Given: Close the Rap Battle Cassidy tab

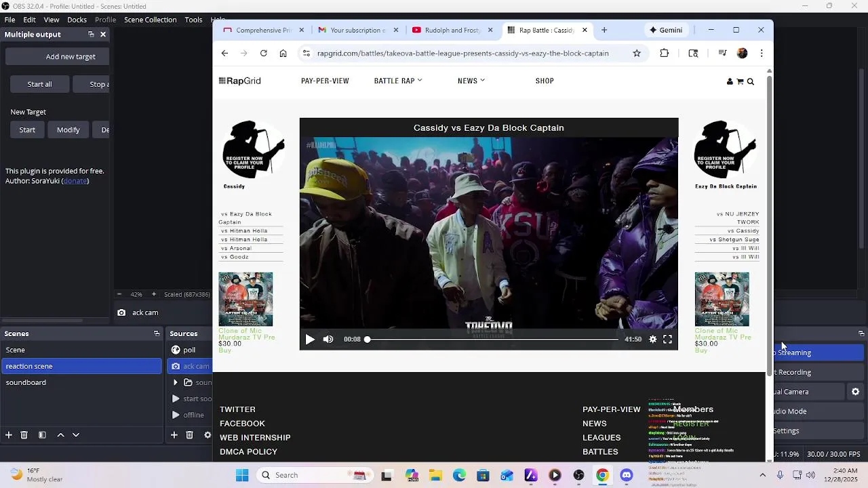Looking at the screenshot, I should tap(585, 30).
